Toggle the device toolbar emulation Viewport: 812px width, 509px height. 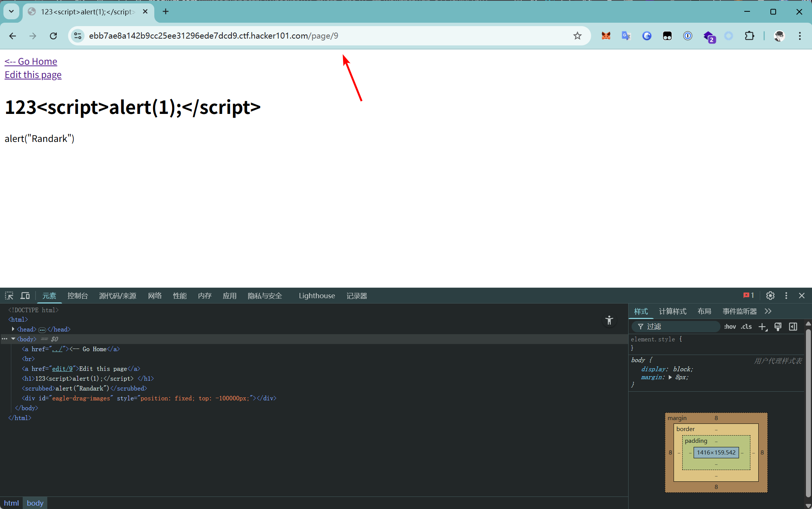point(25,296)
